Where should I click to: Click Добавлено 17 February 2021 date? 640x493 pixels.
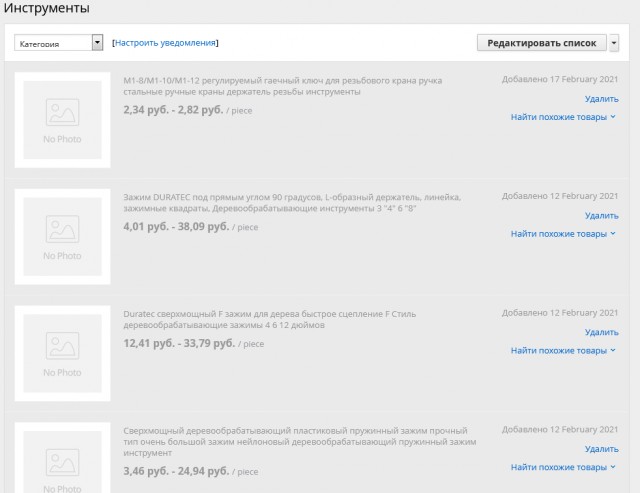tap(560, 79)
